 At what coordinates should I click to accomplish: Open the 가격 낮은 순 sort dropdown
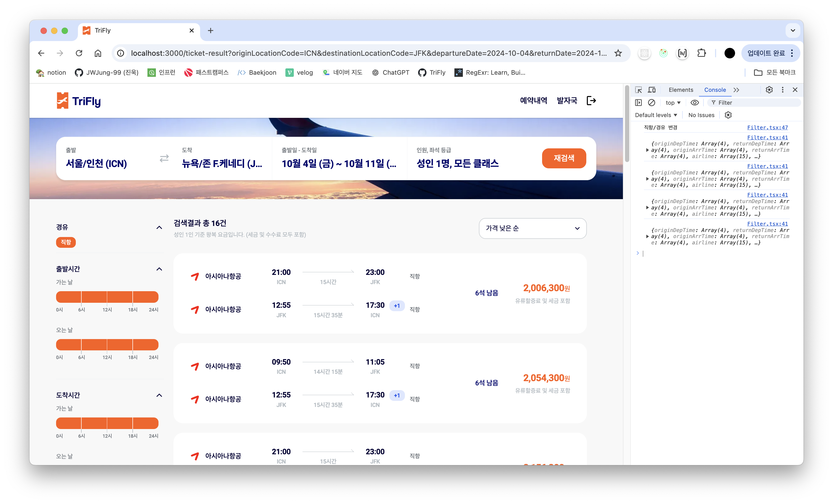(x=532, y=228)
